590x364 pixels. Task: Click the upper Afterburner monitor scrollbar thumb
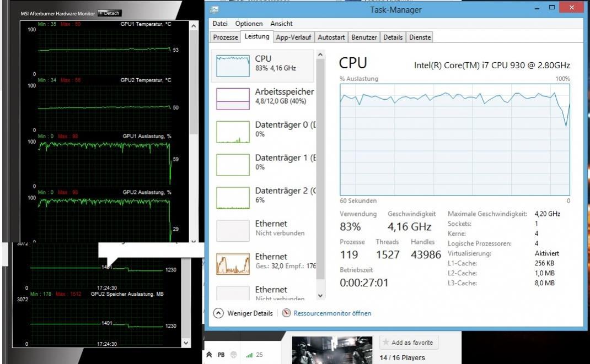194,82
